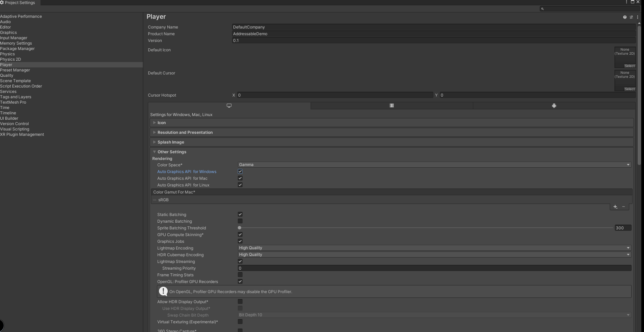
Task: Click Select for Default Icon texture
Action: 630,66
